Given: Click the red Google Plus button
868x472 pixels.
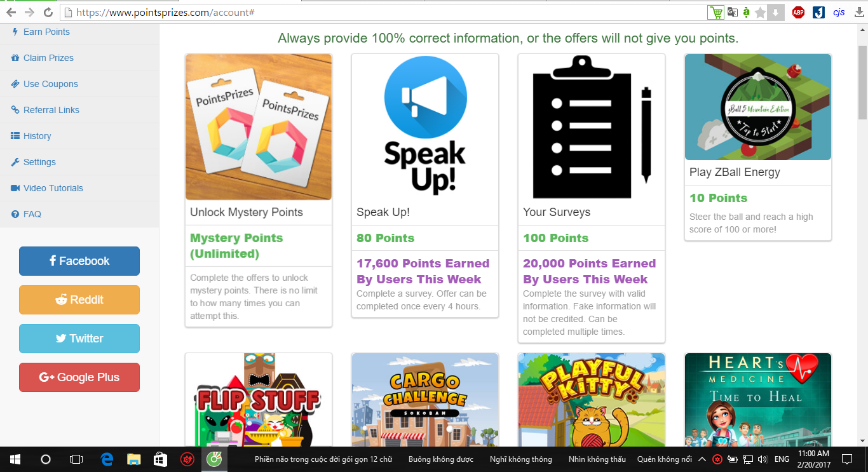Looking at the screenshot, I should (79, 377).
